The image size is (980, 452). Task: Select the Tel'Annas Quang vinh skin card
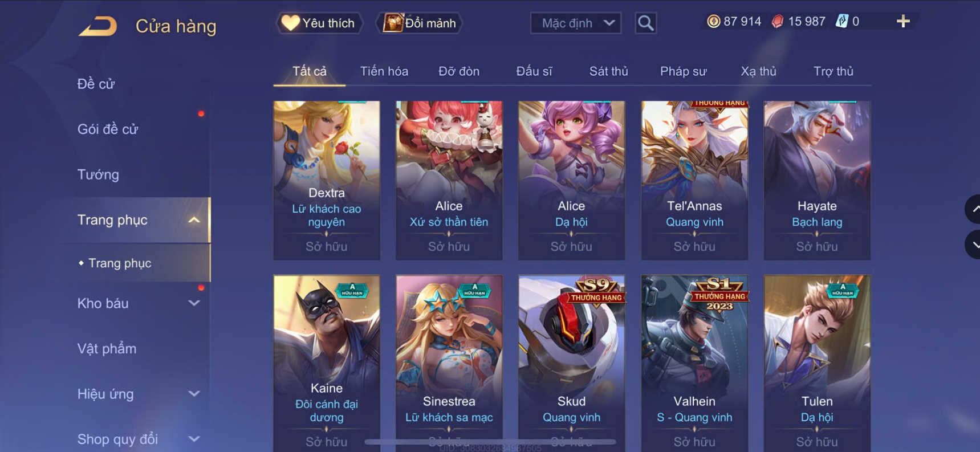click(x=694, y=180)
